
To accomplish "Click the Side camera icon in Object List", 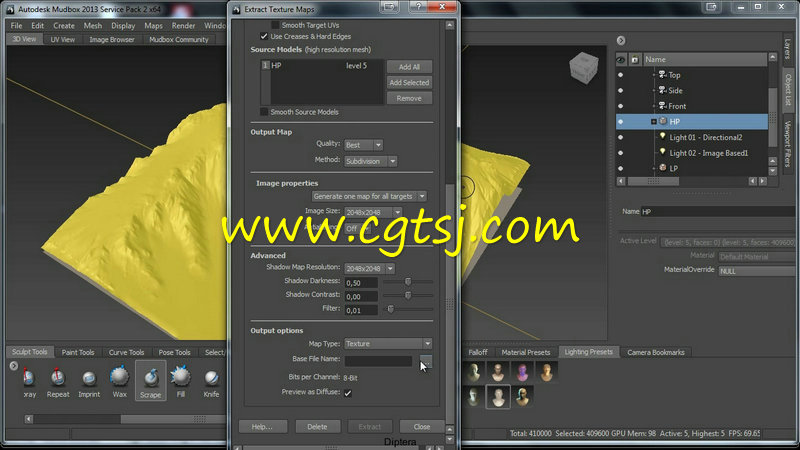I will tap(662, 90).
